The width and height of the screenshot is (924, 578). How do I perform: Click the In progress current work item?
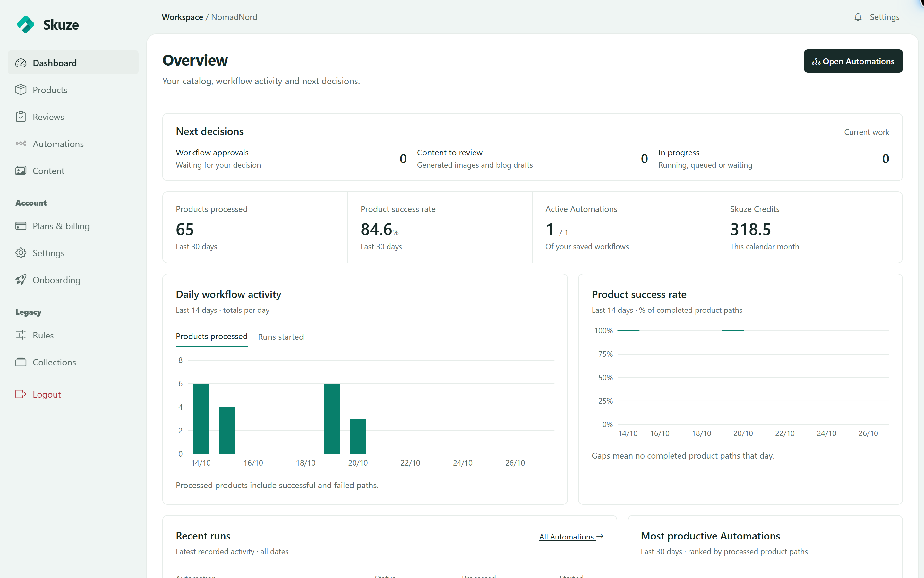coord(774,159)
